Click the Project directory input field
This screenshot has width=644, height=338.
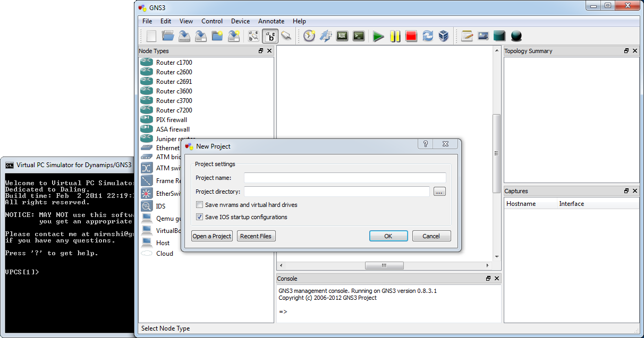tap(337, 192)
